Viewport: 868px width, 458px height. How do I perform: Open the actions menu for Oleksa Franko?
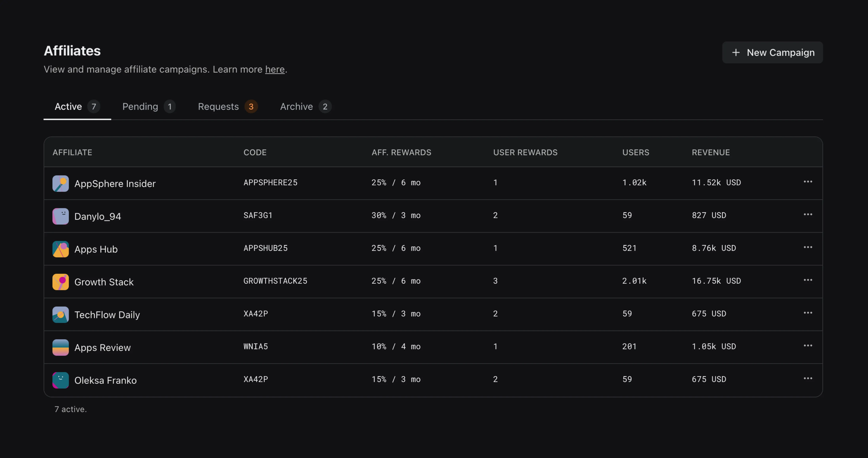pyautogui.click(x=808, y=379)
